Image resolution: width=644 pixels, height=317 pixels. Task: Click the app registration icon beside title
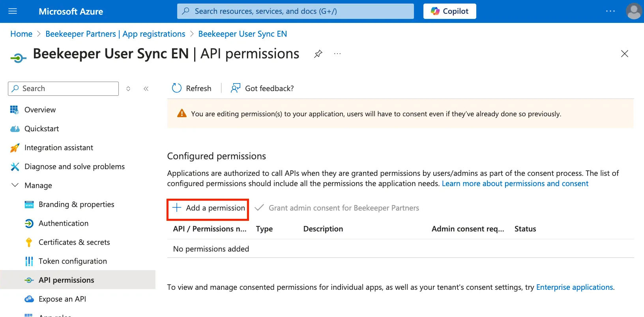[19, 59]
